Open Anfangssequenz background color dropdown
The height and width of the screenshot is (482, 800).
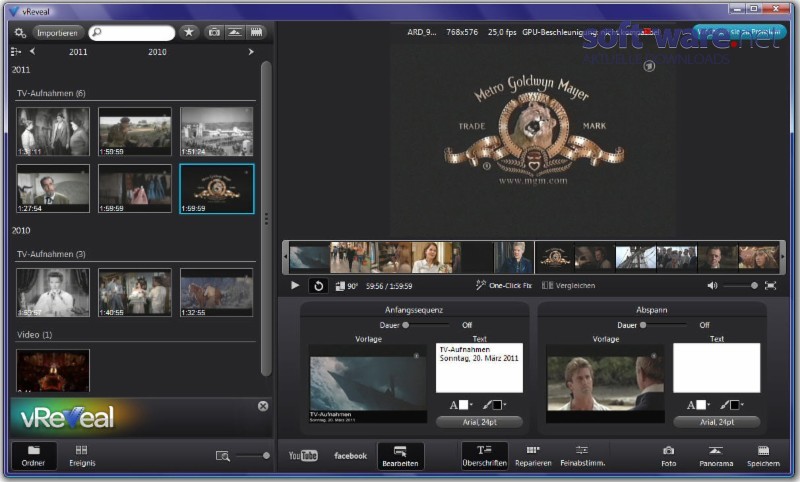tap(495, 405)
